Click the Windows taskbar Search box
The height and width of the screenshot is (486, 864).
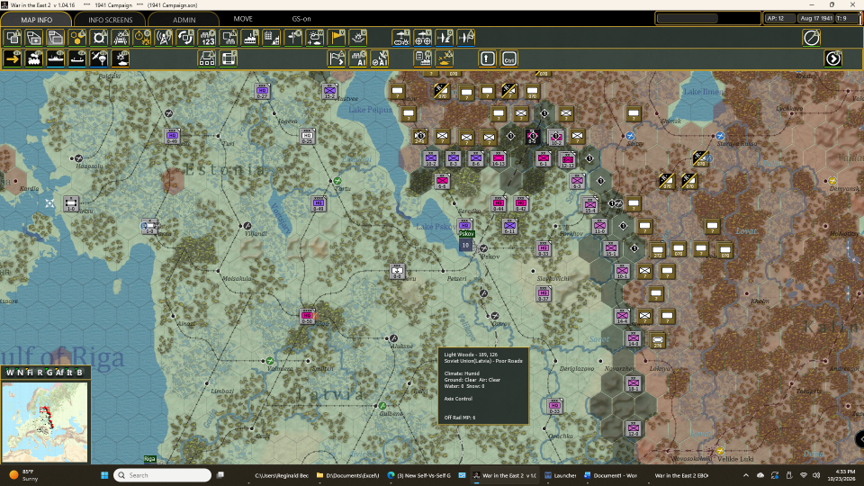click(163, 475)
